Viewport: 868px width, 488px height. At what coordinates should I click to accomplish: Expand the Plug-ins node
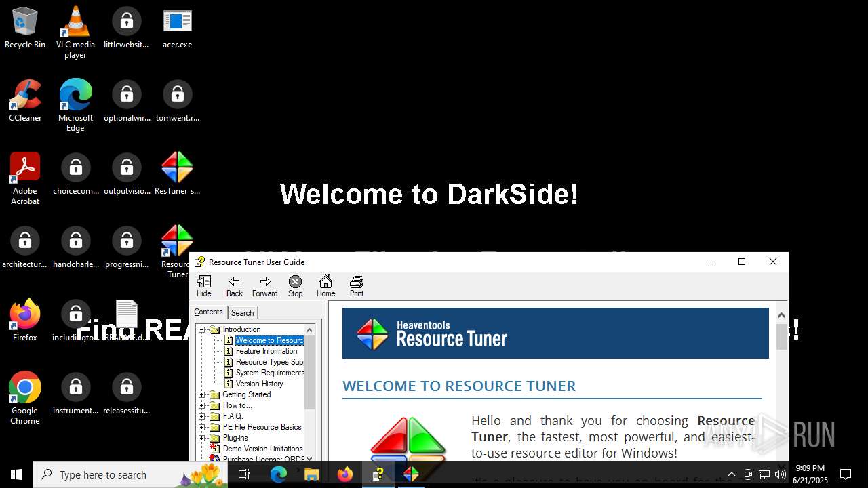click(x=201, y=438)
